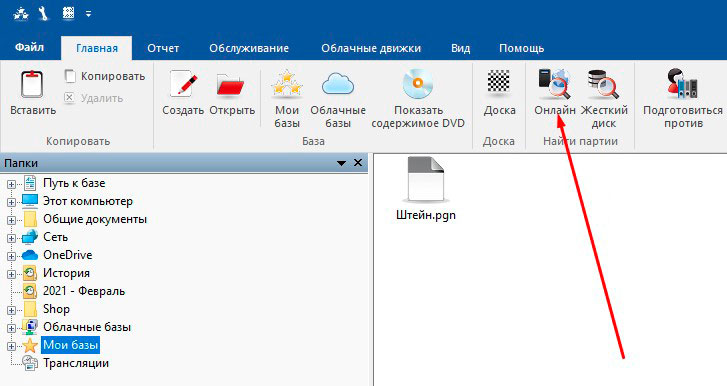Click the Вставить clipboard icon
The image size is (727, 386).
32,84
